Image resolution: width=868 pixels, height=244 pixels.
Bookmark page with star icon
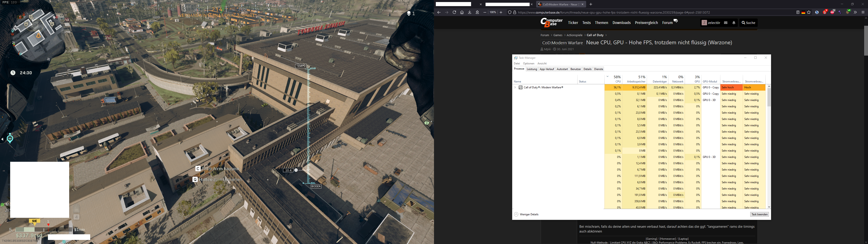pos(809,12)
